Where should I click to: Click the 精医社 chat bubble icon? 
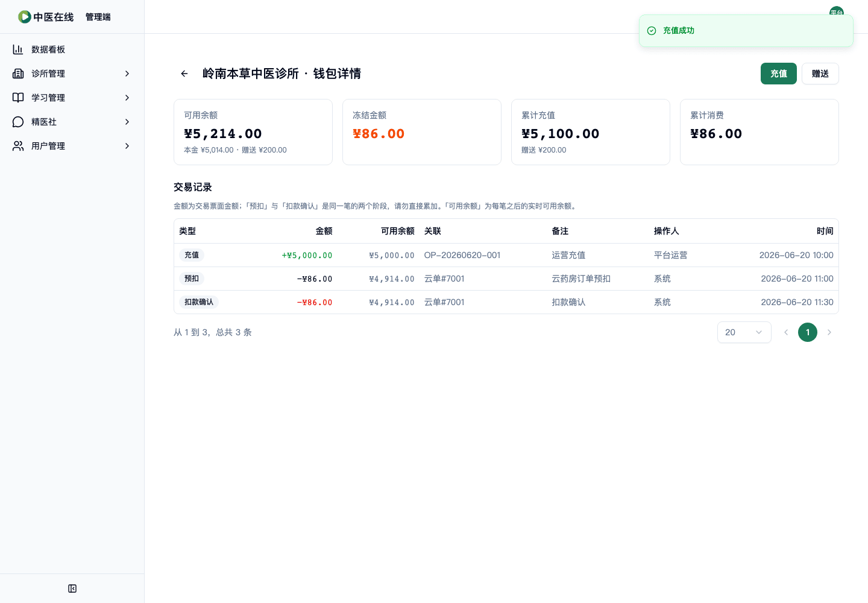tap(18, 122)
